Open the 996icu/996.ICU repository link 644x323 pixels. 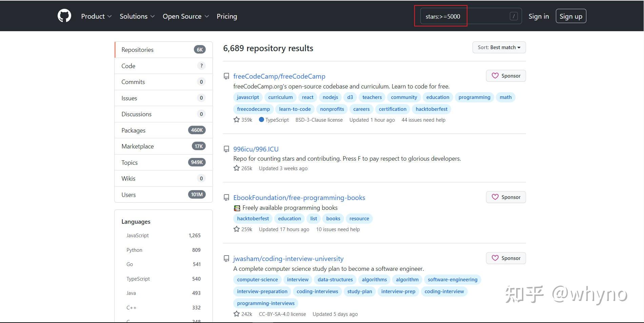point(256,149)
